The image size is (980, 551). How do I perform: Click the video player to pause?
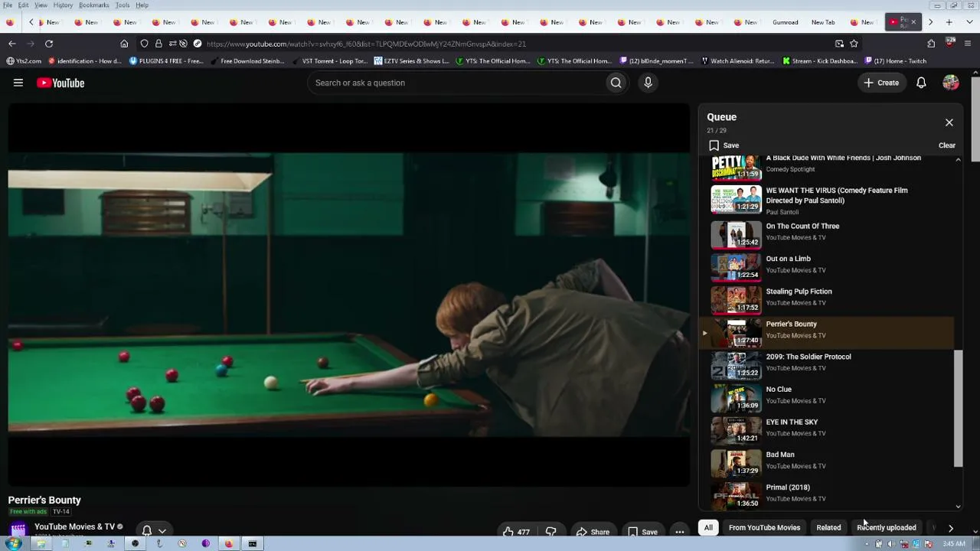(348, 295)
